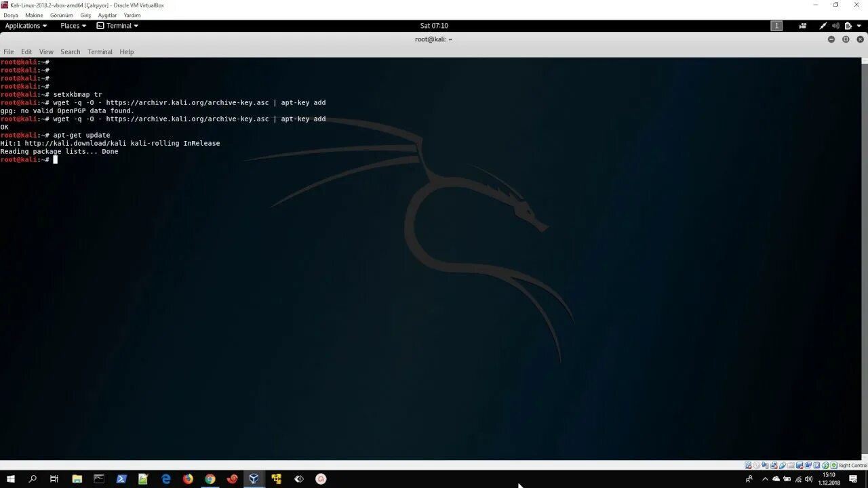This screenshot has height=488, width=868.
Task: Minimize the root@kali terminal window
Action: 831,39
